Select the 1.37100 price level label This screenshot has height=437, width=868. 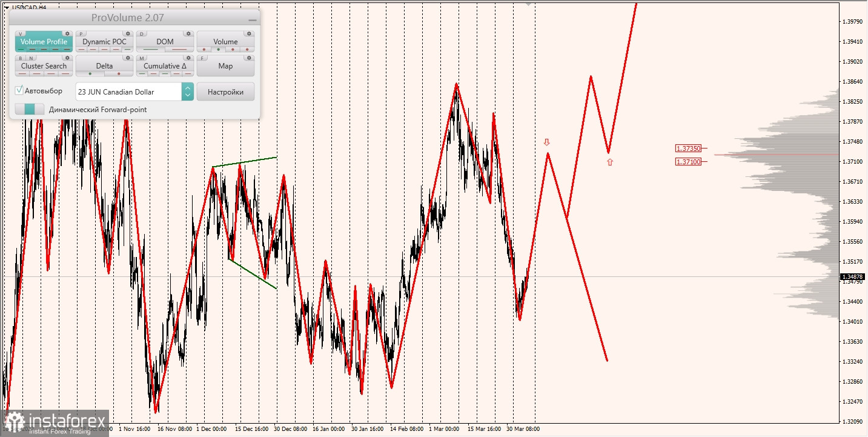689,162
